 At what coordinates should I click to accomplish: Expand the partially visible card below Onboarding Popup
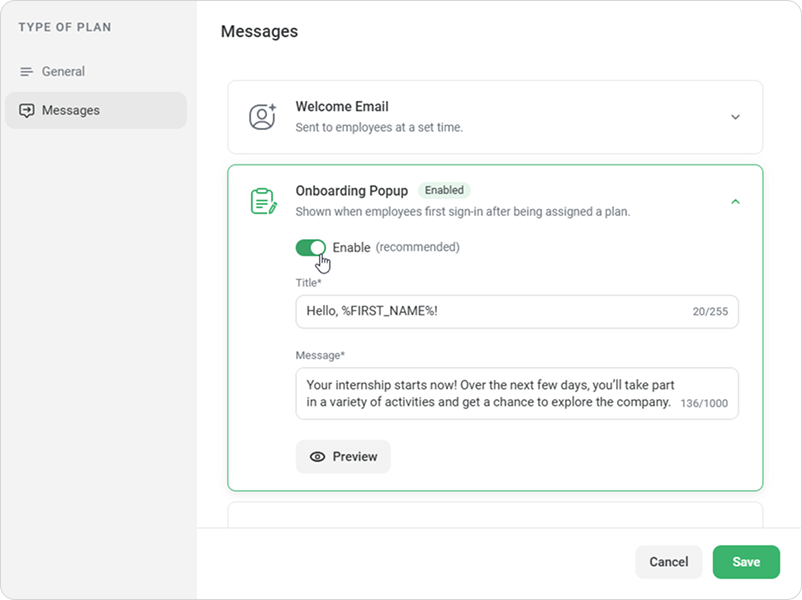point(495,515)
